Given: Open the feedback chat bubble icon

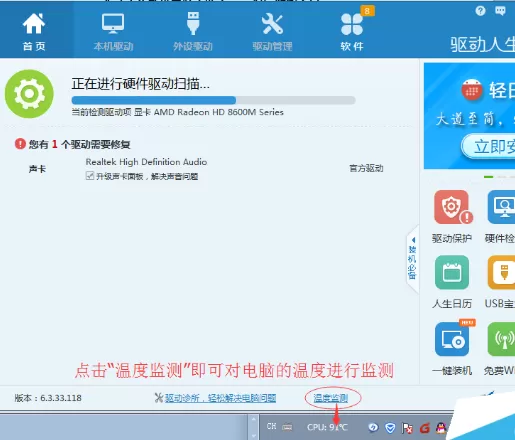Looking at the screenshot, I should tap(500, 11).
